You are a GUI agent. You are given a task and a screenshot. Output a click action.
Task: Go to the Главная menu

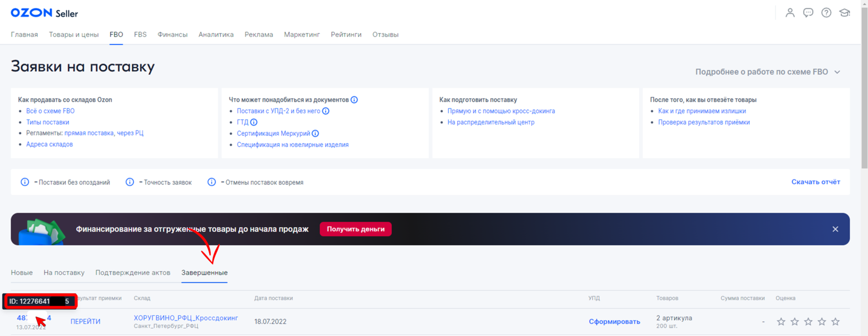pos(24,35)
